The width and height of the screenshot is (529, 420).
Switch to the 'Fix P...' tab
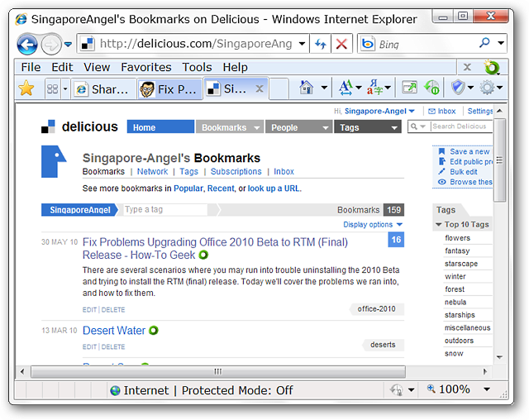pos(169,89)
